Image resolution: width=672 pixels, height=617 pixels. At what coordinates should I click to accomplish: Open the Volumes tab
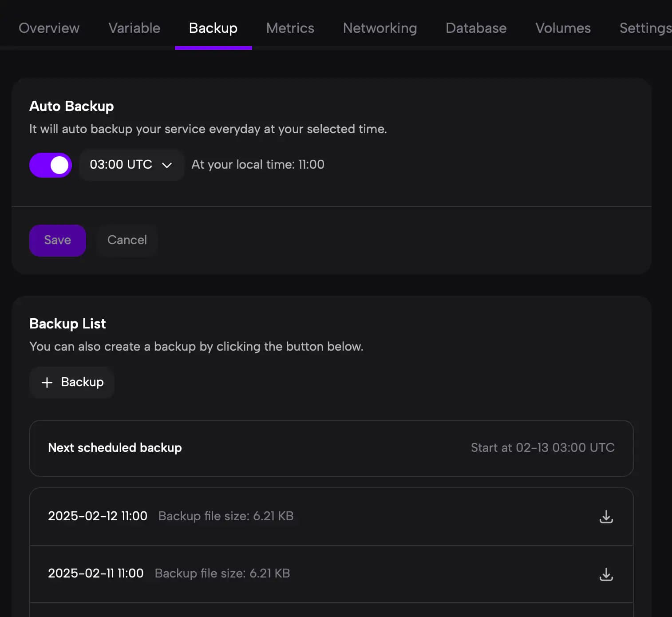(563, 28)
